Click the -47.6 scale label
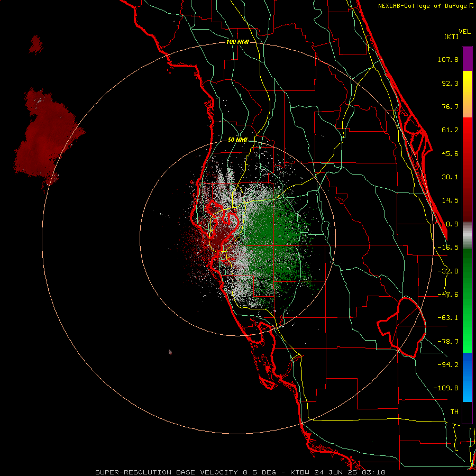This screenshot has height=476, width=476. 448,295
